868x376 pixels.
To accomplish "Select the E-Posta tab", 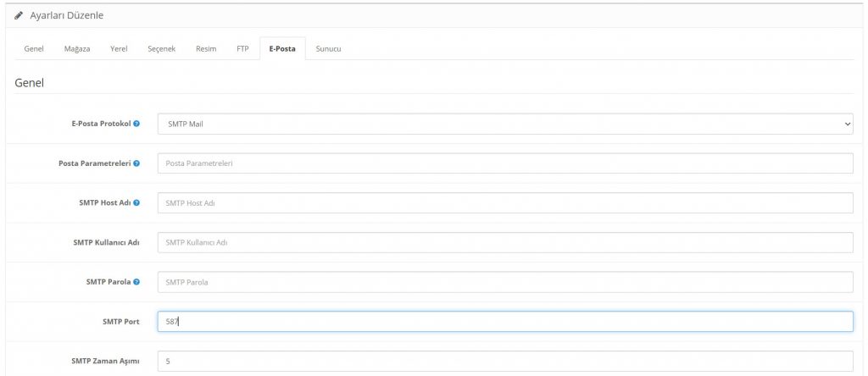I will (x=282, y=48).
